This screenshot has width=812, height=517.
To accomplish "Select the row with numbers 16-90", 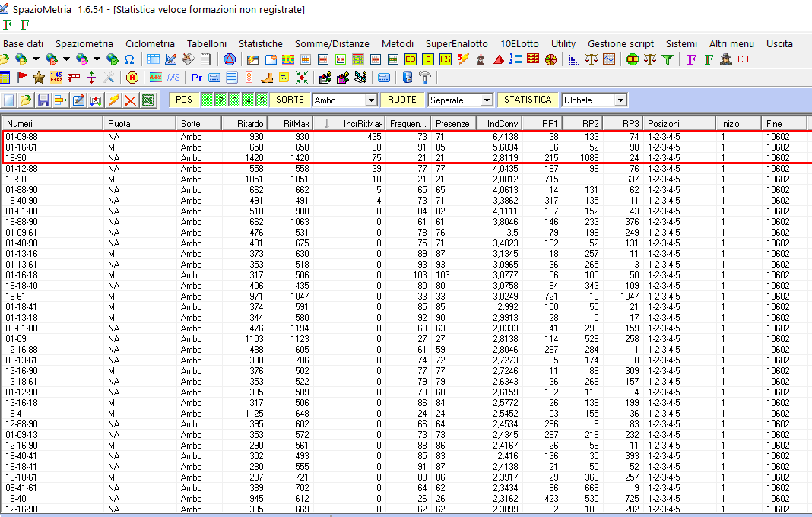I will [x=405, y=158].
